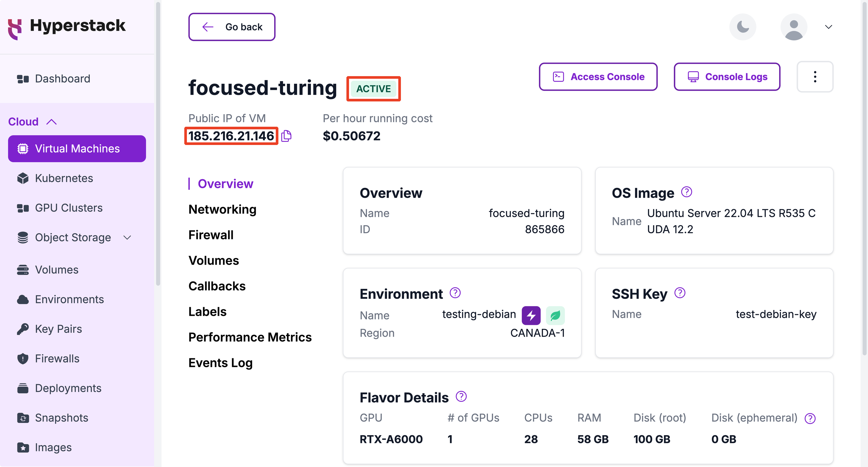868x467 pixels.
Task: Click the focused-turing VM title
Action: pyautogui.click(x=263, y=88)
